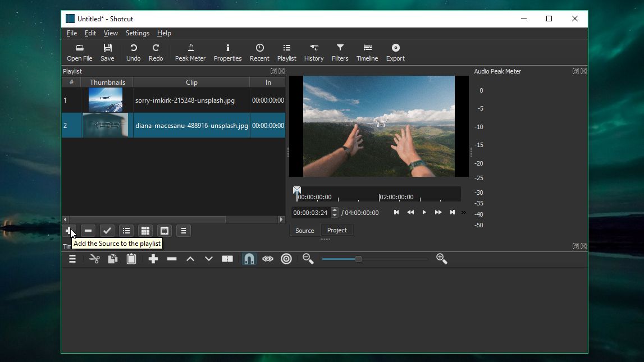Toggle ripple all tracks (target icon)
644x362 pixels.
coord(286,259)
